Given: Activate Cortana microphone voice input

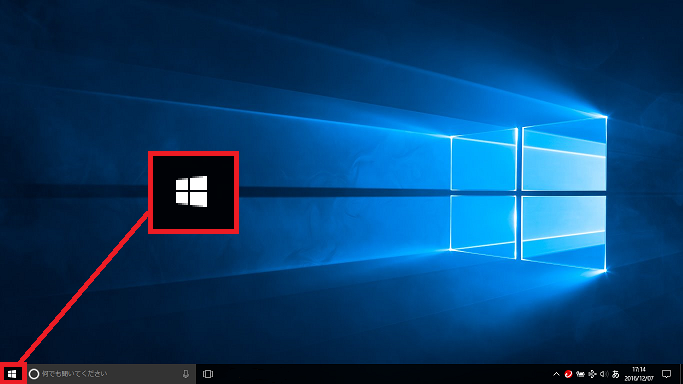Looking at the screenshot, I should click(x=186, y=374).
